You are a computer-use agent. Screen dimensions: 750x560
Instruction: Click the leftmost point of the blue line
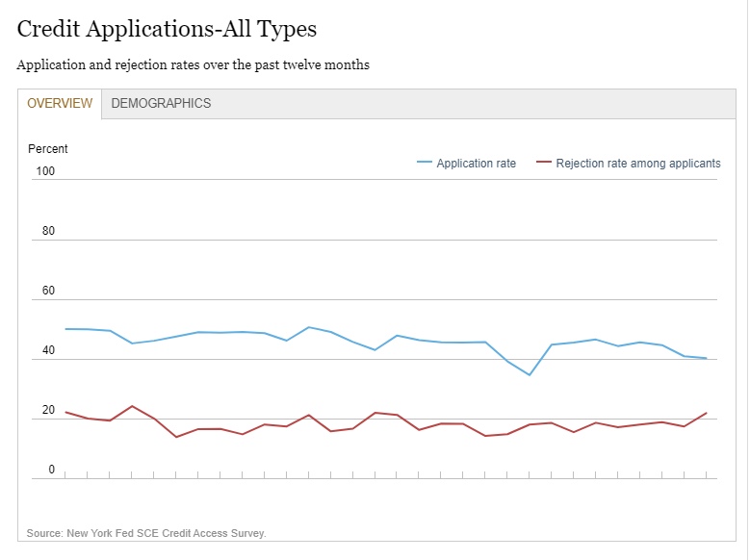[x=65, y=329]
